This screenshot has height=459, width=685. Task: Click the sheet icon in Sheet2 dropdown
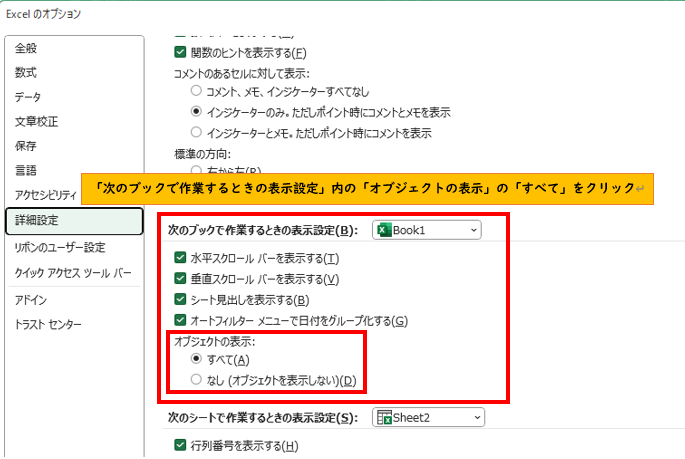(x=384, y=418)
